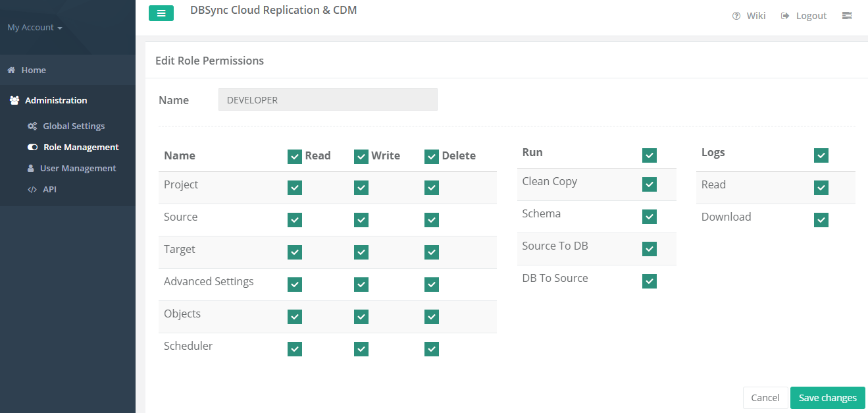This screenshot has width=868, height=413.
Task: Click the Wiki help icon
Action: [x=736, y=16]
